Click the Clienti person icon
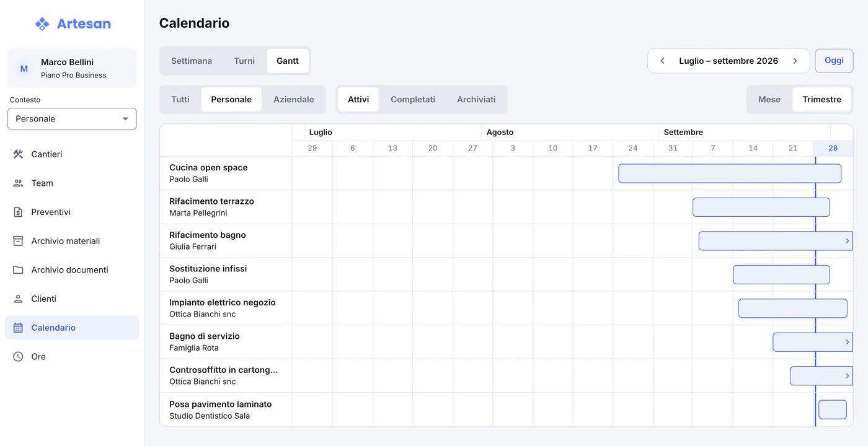The width and height of the screenshot is (868, 446). click(18, 299)
